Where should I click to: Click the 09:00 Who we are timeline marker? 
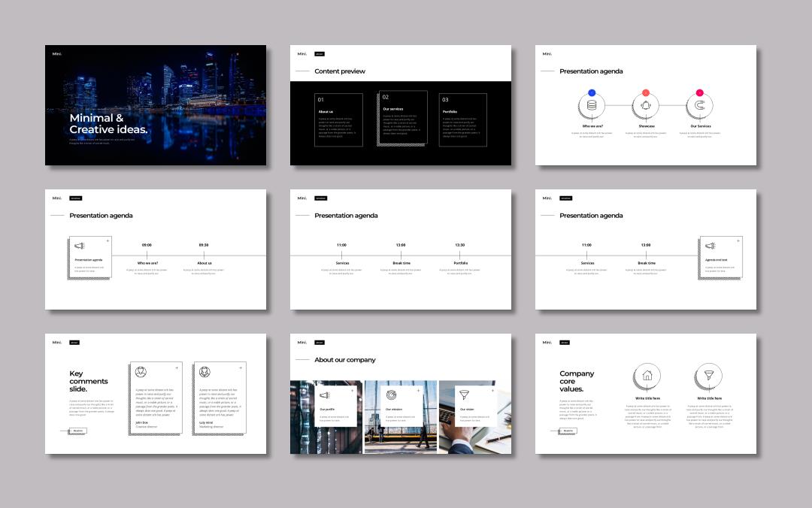(147, 256)
